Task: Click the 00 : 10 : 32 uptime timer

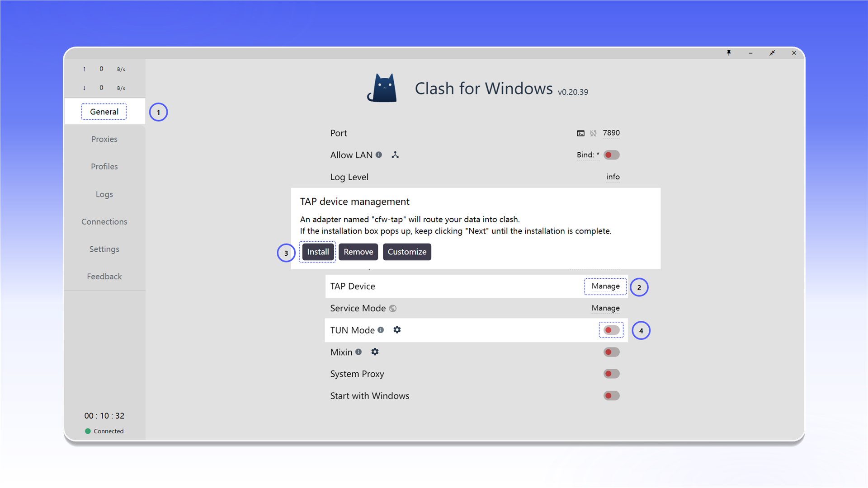Action: (104, 416)
